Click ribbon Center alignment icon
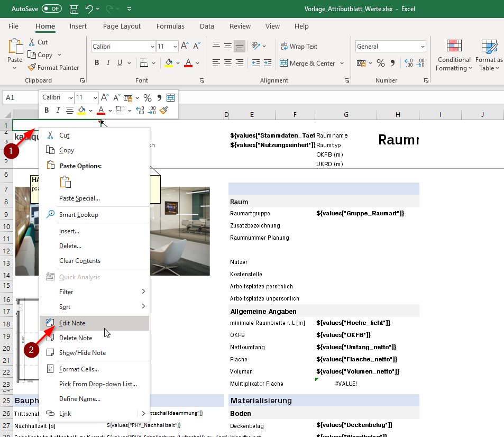 click(x=228, y=63)
